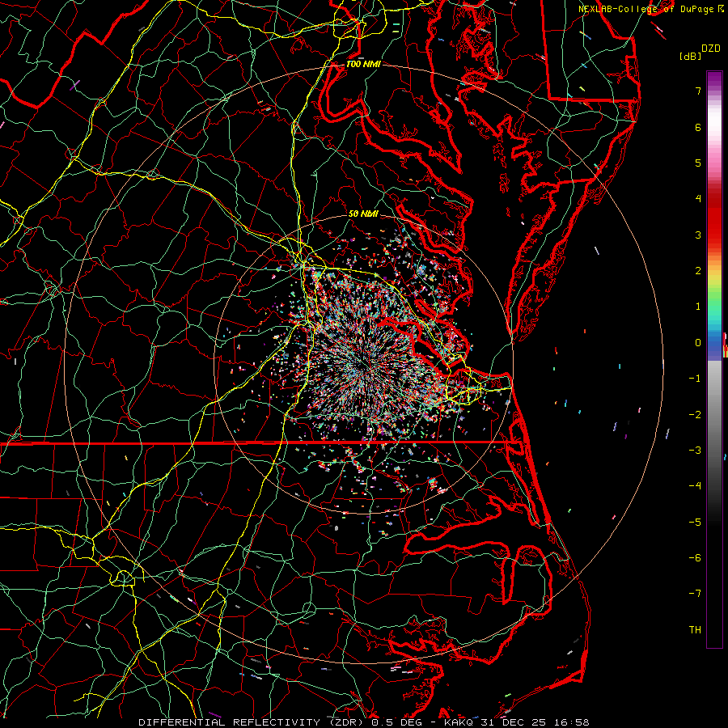The image size is (728, 728).
Task: Click the 3 dB value on color scale
Action: 698,235
